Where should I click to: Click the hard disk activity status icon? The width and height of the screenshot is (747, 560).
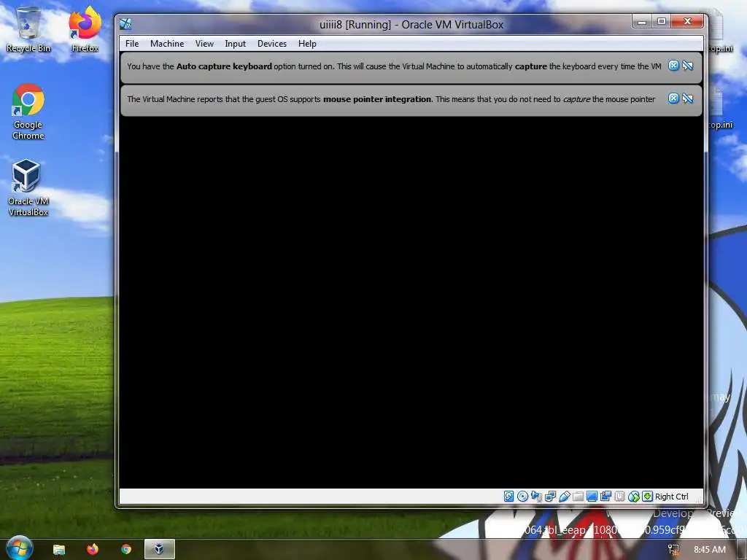coord(508,496)
